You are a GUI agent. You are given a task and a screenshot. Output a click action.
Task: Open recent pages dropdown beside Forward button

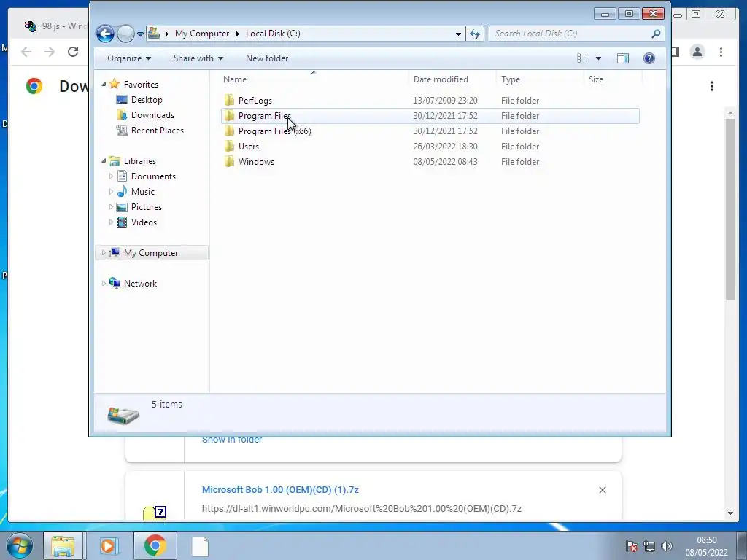point(140,34)
